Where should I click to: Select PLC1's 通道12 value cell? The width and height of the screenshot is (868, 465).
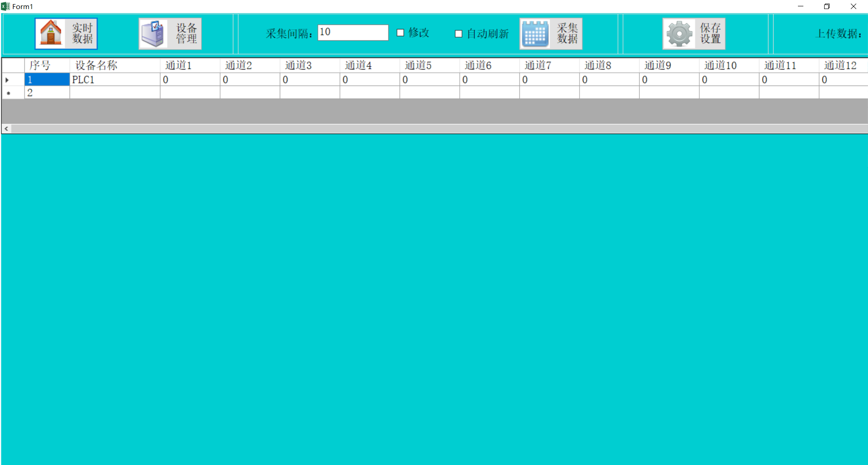(x=844, y=80)
